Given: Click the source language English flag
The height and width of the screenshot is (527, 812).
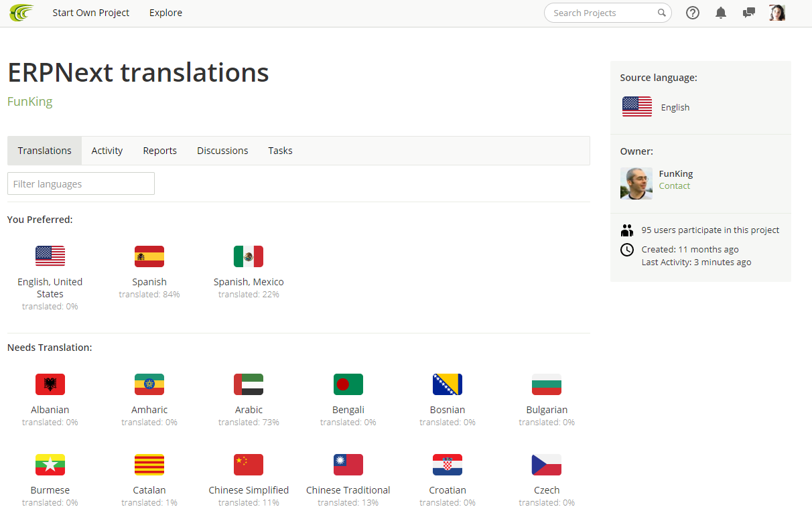Looking at the screenshot, I should (637, 107).
